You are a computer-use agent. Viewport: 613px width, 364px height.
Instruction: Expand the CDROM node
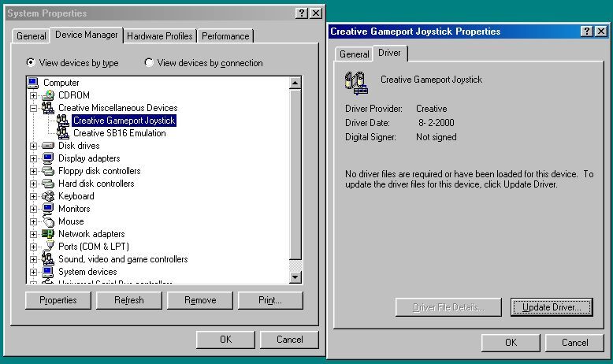point(34,95)
